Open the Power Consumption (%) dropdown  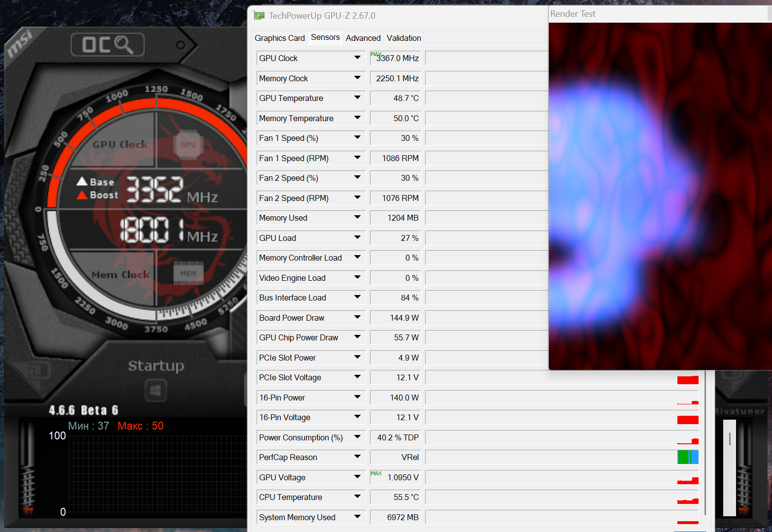[358, 437]
